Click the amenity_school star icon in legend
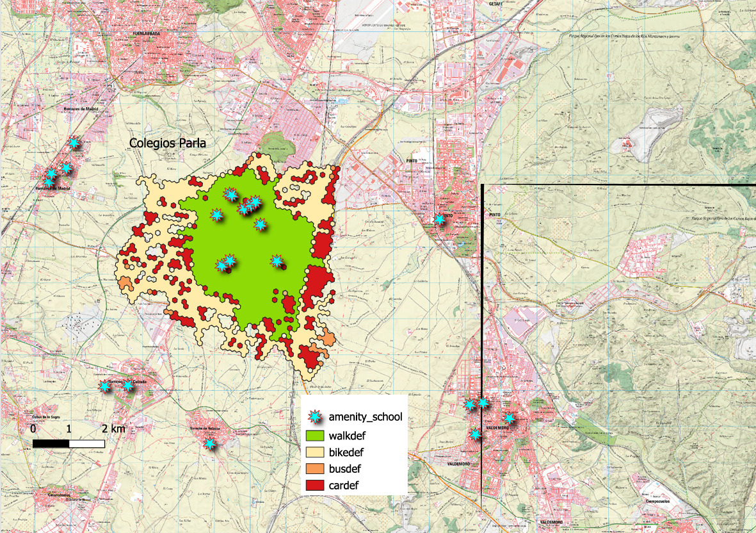This screenshot has width=756, height=533. (315, 417)
